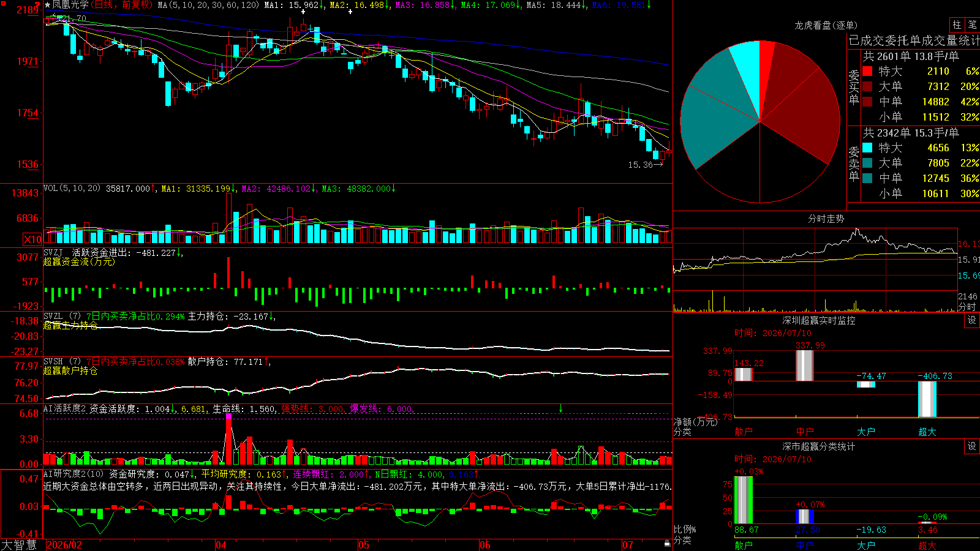The height and width of the screenshot is (551, 980).
Task: Click the 大智慧 logo at bottom-left
Action: click(19, 544)
